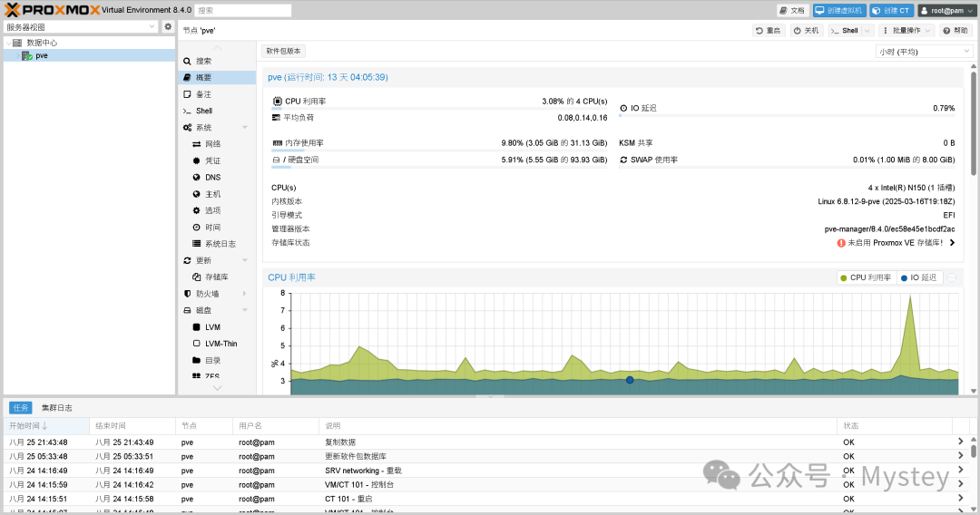Screen dimensions: 980x515
Task: Click the 未启用 Proxmox VE 存储库 warning
Action: point(896,243)
